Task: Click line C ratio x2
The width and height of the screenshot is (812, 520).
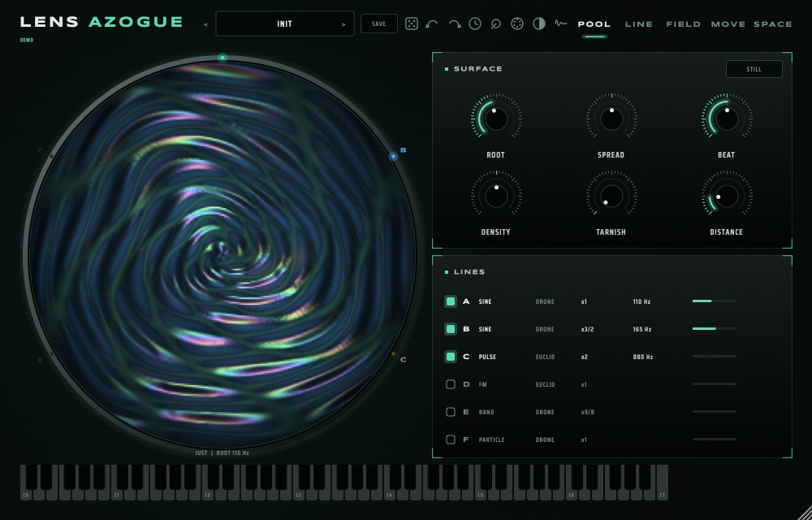Action: (584, 357)
